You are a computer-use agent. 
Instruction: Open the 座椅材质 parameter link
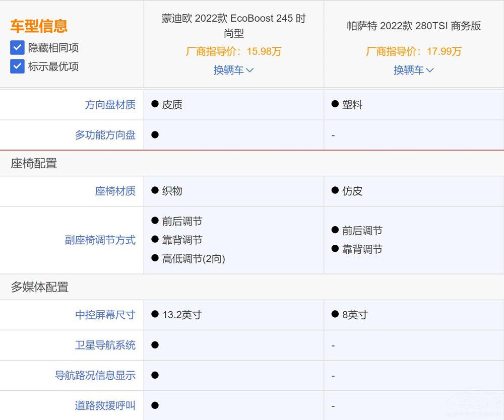click(115, 191)
